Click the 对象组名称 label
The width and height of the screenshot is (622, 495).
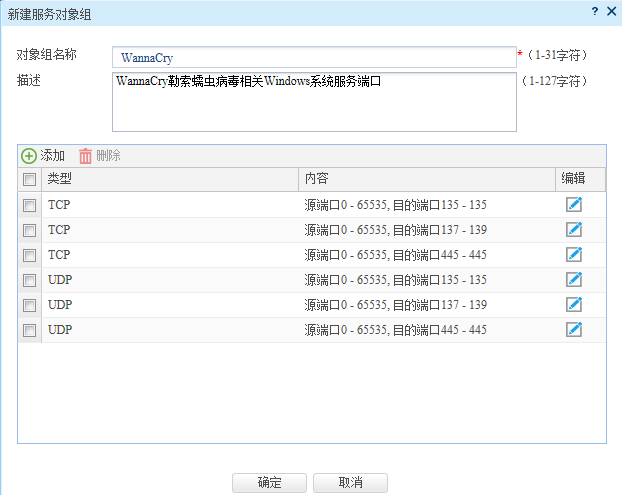(x=46, y=54)
